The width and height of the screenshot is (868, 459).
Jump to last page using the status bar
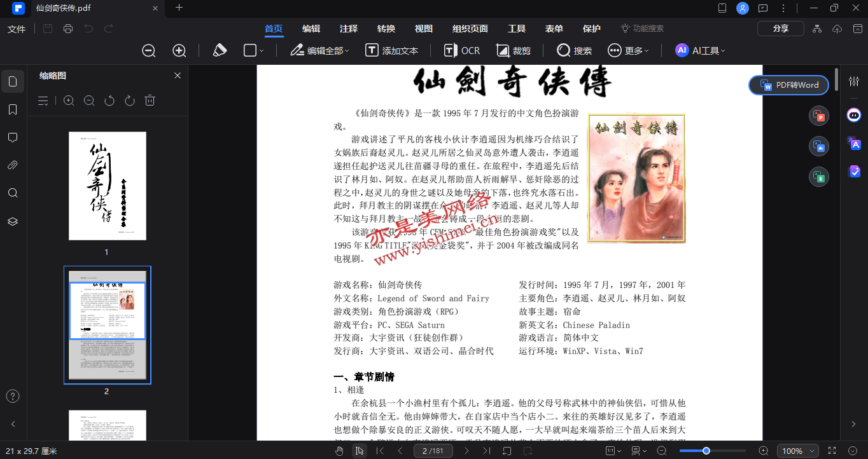point(487,451)
